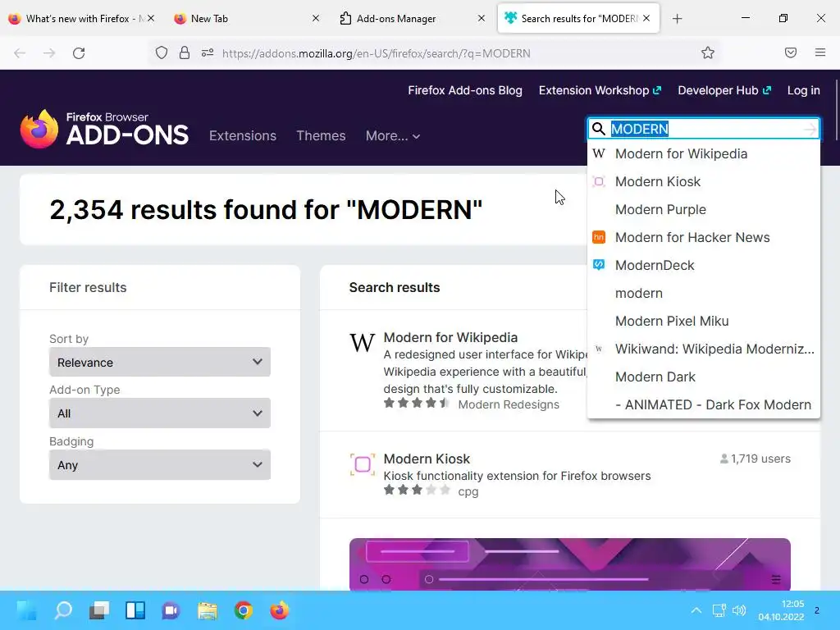This screenshot has width=840, height=630.
Task: Open the Add-on Type dropdown
Action: point(160,413)
